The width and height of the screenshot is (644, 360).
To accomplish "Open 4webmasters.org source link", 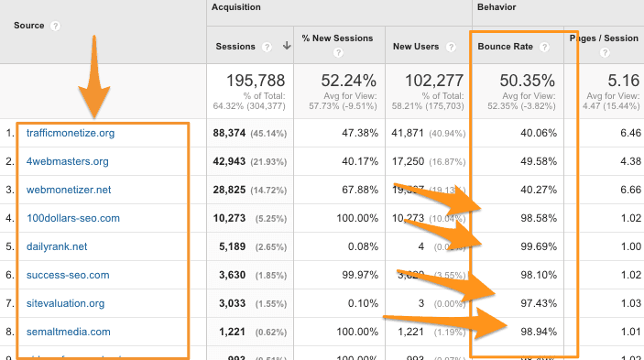I will pos(68,161).
